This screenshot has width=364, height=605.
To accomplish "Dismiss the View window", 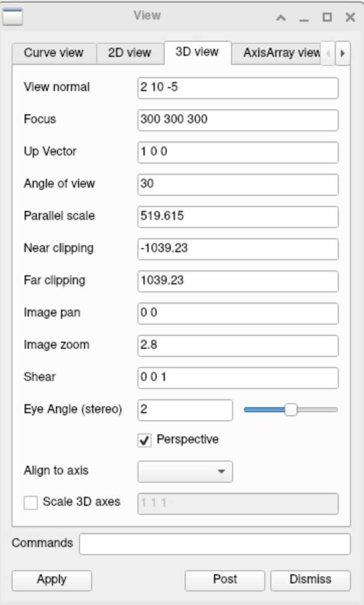I will 309,580.
